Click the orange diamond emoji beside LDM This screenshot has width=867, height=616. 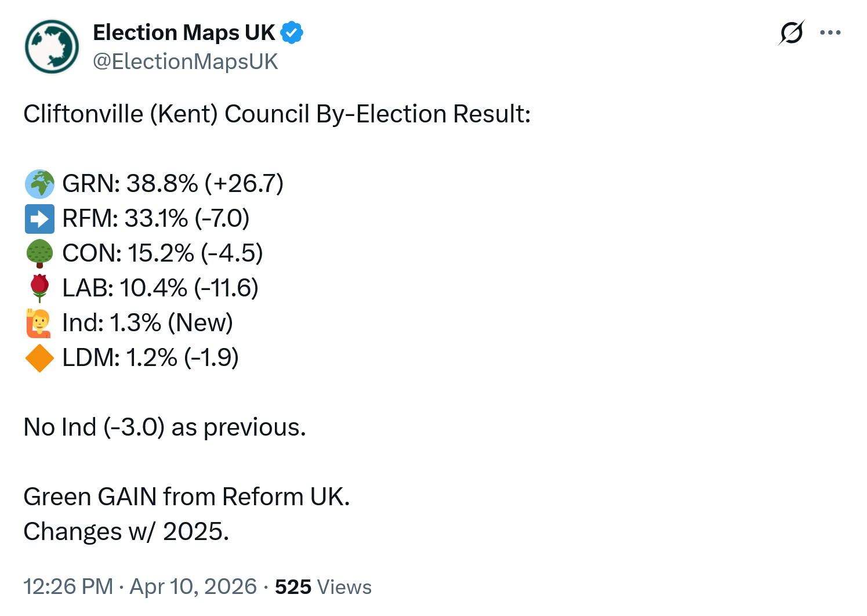(x=39, y=358)
